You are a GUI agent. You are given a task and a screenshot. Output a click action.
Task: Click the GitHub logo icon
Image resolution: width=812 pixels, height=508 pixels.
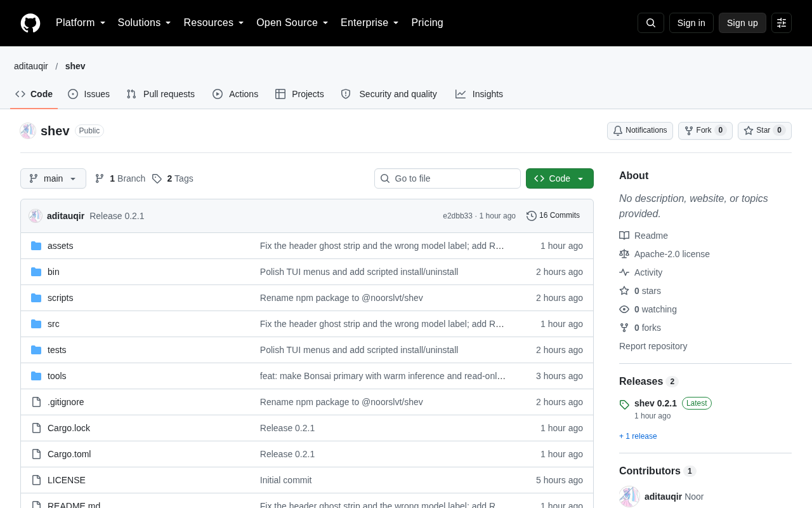pyautogui.click(x=30, y=23)
